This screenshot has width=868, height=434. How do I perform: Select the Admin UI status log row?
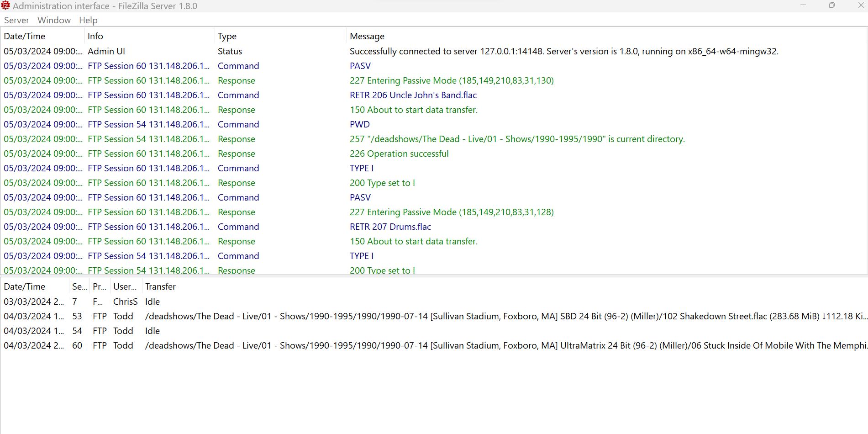click(433, 51)
